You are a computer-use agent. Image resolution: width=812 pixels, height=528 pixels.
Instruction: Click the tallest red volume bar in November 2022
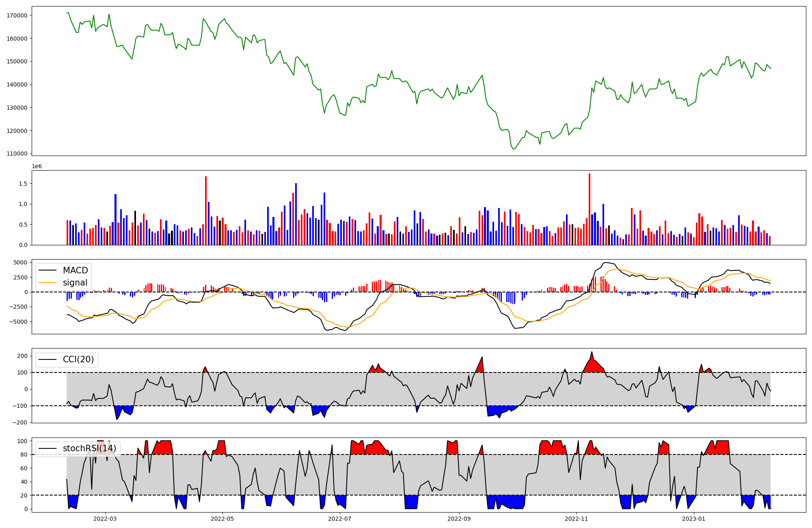590,209
